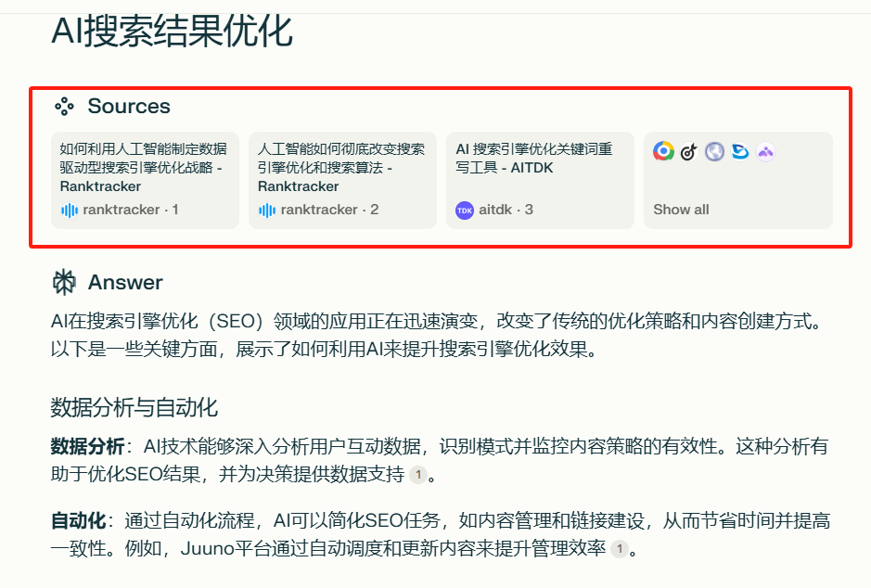Click the 'aitdk · 3' source label
Viewport: 871px width, 588px height.
(x=506, y=210)
